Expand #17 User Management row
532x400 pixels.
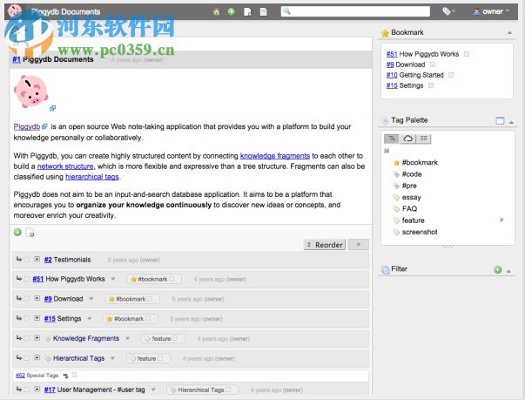tap(37, 389)
